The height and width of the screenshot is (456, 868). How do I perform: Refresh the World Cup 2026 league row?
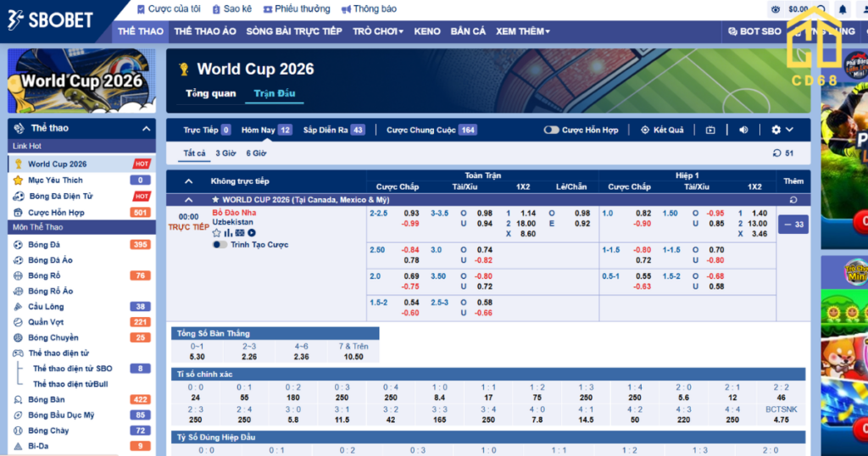pyautogui.click(x=793, y=200)
